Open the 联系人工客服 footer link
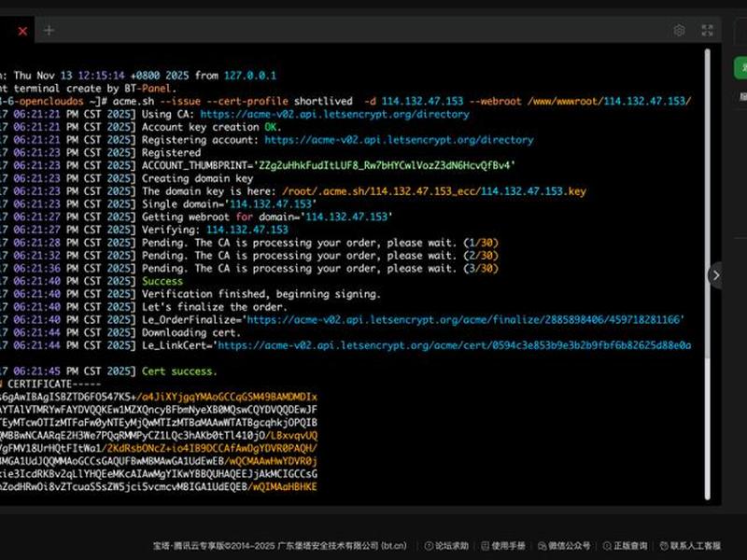 point(690,546)
